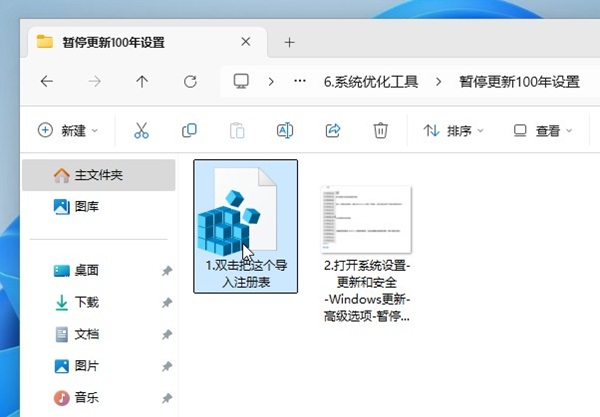The height and width of the screenshot is (417, 600).
Task: Add a new tab with plus
Action: click(290, 42)
